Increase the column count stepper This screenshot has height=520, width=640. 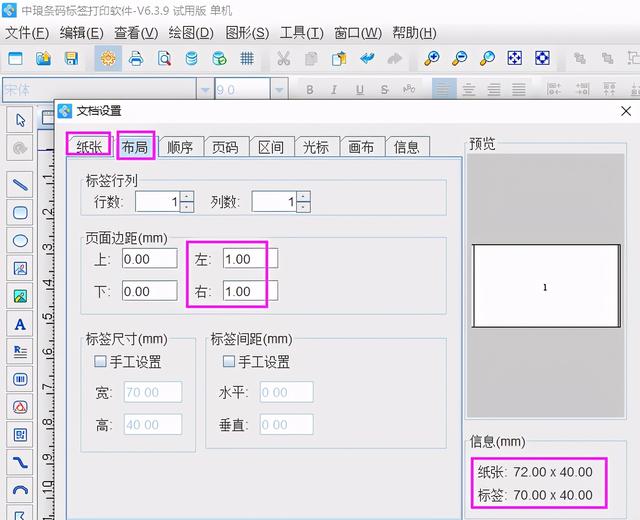tap(303, 196)
